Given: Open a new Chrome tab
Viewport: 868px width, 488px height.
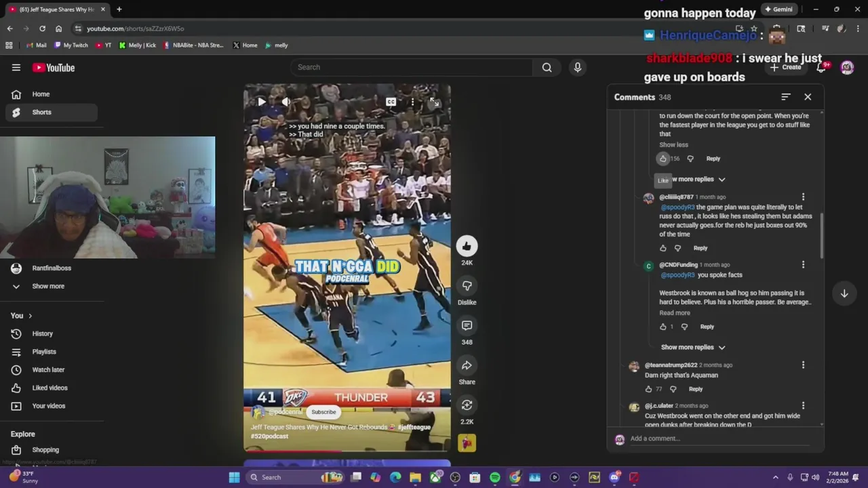Looking at the screenshot, I should point(119,9).
